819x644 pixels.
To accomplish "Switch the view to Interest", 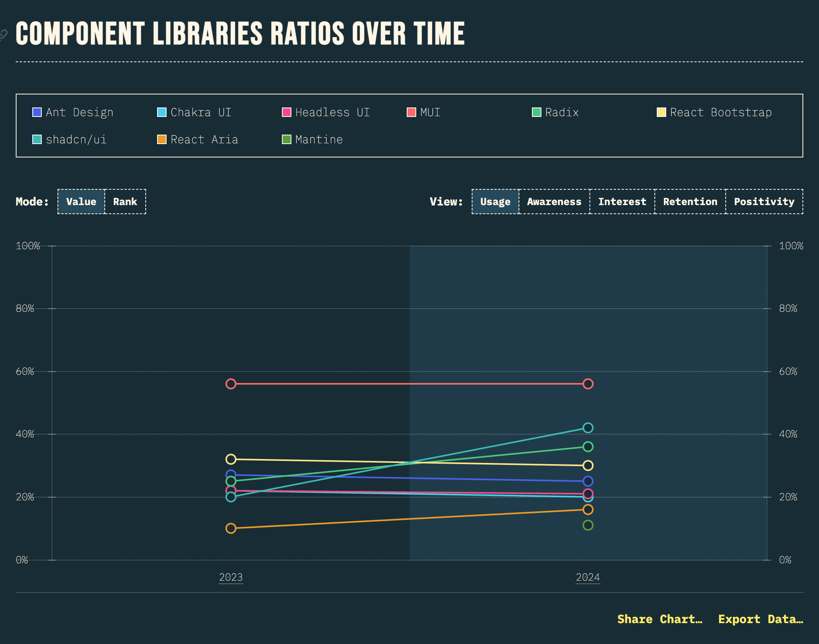I will coord(622,202).
